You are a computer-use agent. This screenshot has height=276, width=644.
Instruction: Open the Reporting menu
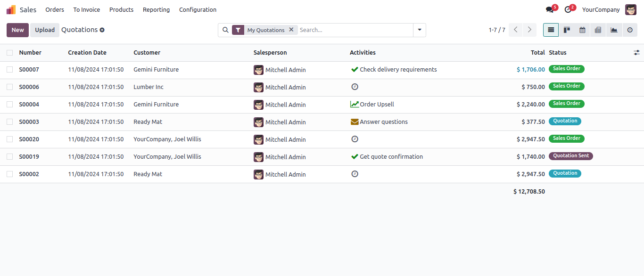(156, 10)
